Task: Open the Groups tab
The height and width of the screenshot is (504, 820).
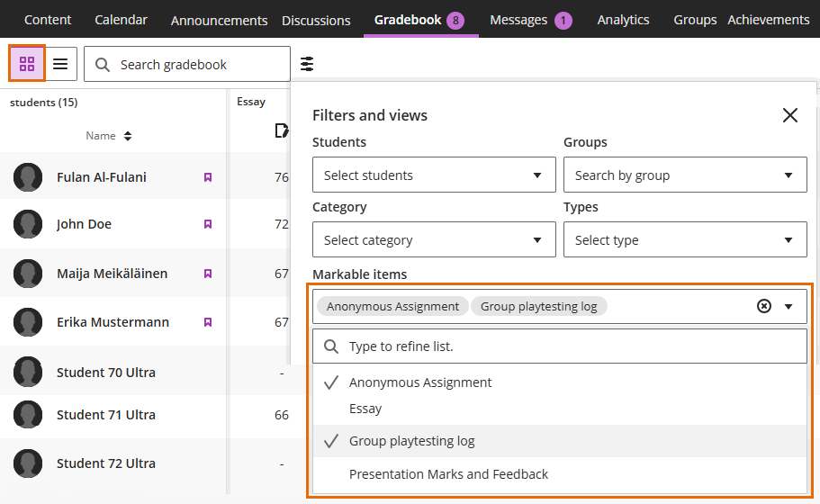Action: pos(695,20)
